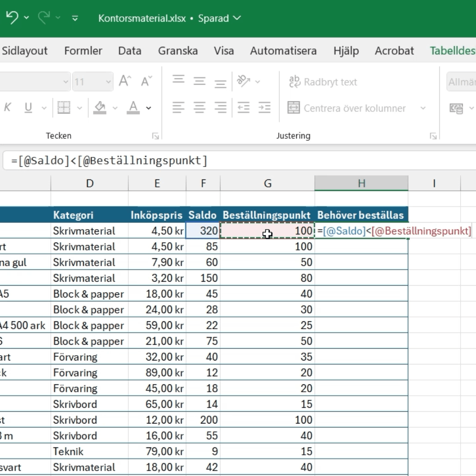Switch to the Granska tab

point(178,51)
